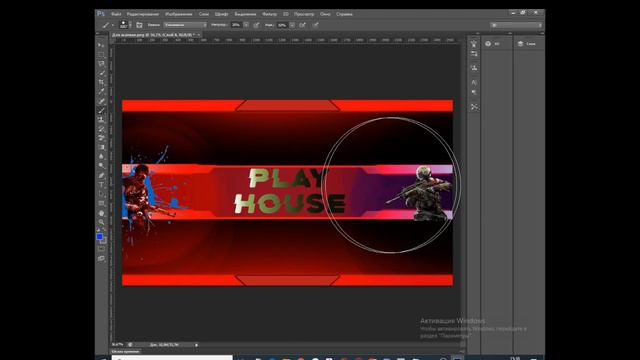Open the workspace switcher dropdown
The height and width of the screenshot is (360, 640).
[517, 25]
